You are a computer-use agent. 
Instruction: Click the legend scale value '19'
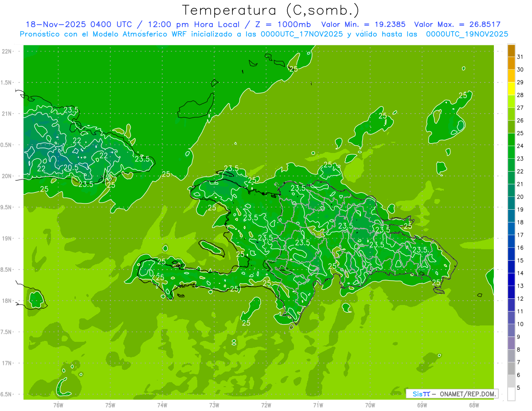[x=520, y=210]
